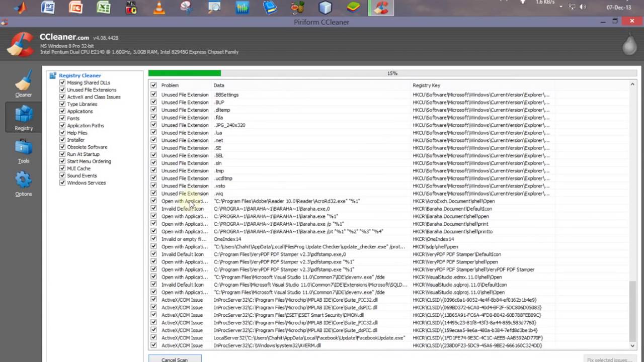Image resolution: width=644 pixels, height=362 pixels.
Task: Select the AcroRd32.exe data entry
Action: pyautogui.click(x=287, y=201)
